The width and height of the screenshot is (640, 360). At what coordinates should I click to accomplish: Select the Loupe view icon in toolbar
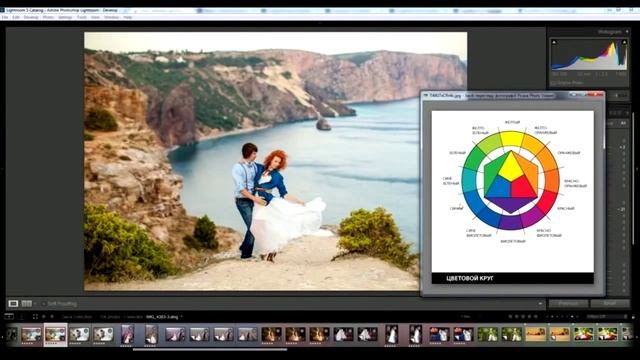[x=13, y=304]
